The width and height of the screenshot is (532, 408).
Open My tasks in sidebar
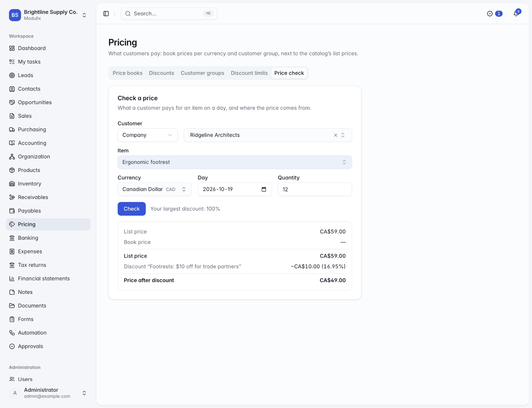(48, 62)
